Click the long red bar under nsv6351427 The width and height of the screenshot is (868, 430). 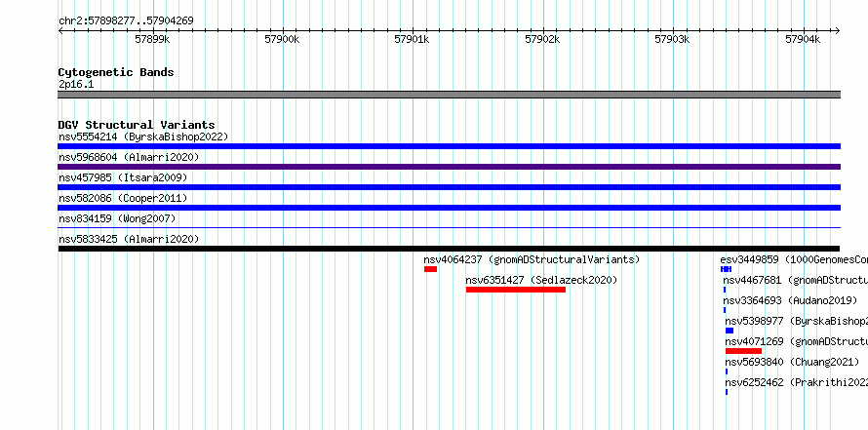(x=516, y=290)
